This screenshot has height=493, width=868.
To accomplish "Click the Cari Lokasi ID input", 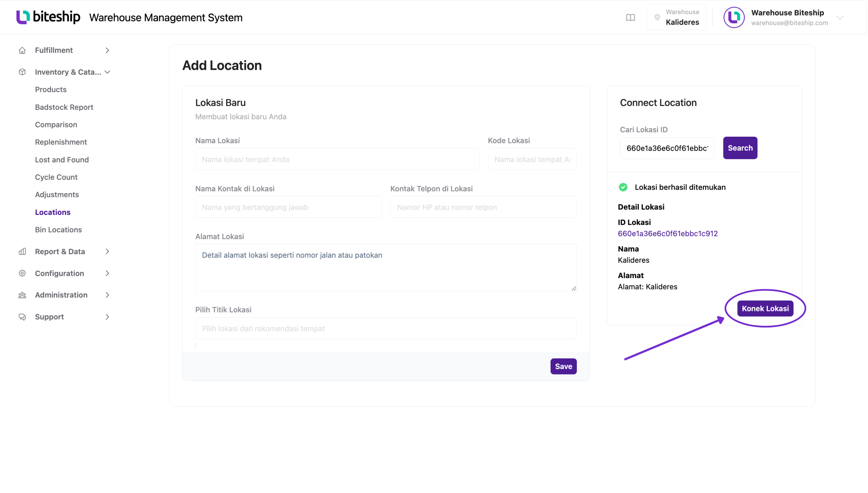I will point(667,148).
